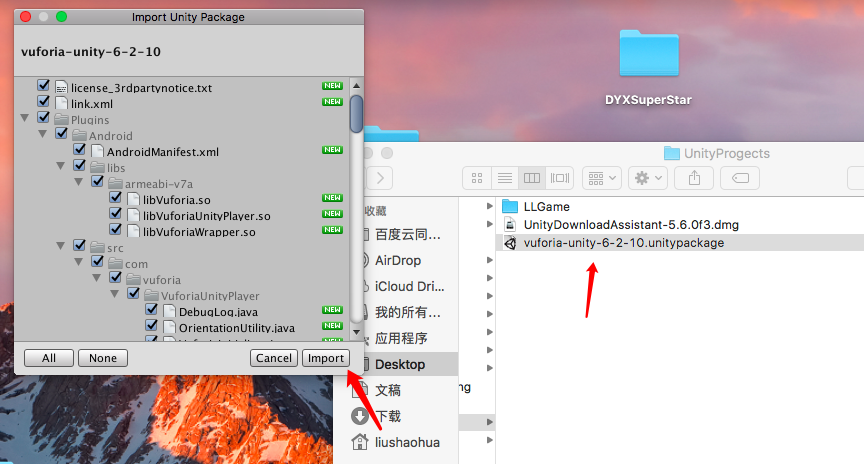
Task: Open the DYXSuperStar desktop folder
Action: [649, 67]
